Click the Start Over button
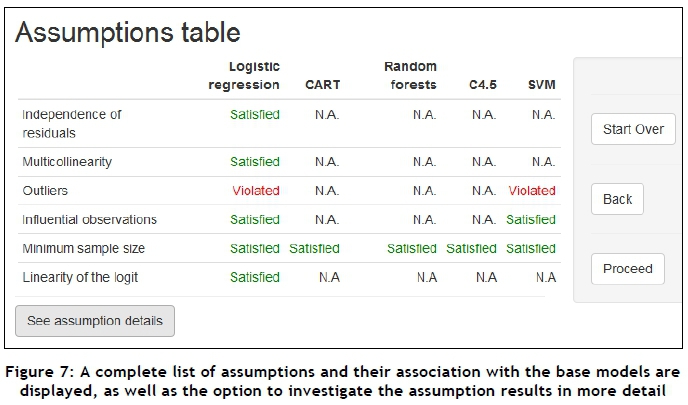 [633, 129]
